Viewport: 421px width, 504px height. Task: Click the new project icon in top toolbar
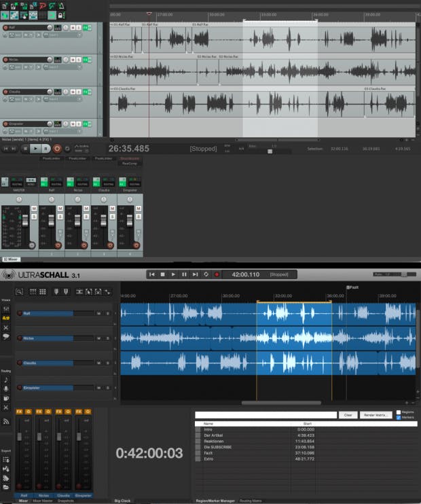point(5,6)
